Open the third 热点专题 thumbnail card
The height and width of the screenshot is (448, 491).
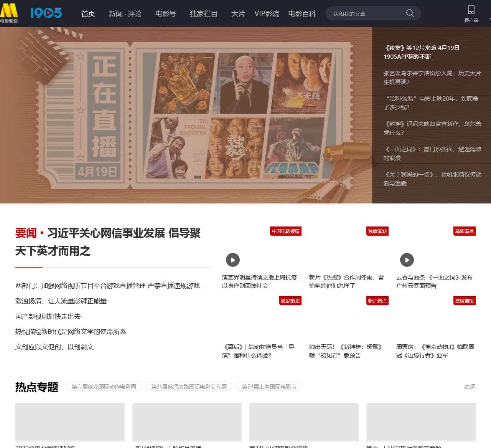coord(304,422)
